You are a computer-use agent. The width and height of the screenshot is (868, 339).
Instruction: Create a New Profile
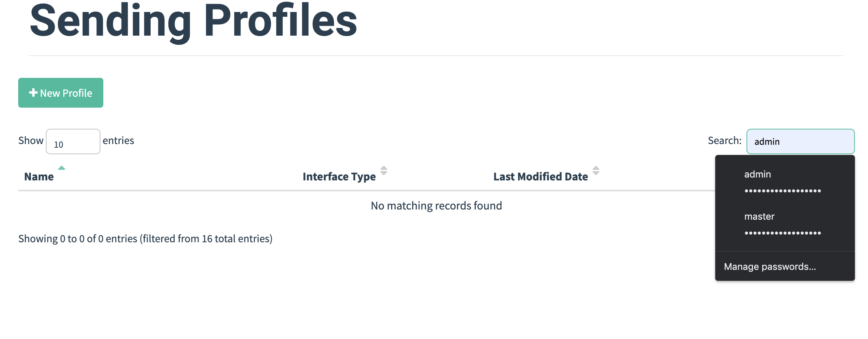[x=60, y=93]
